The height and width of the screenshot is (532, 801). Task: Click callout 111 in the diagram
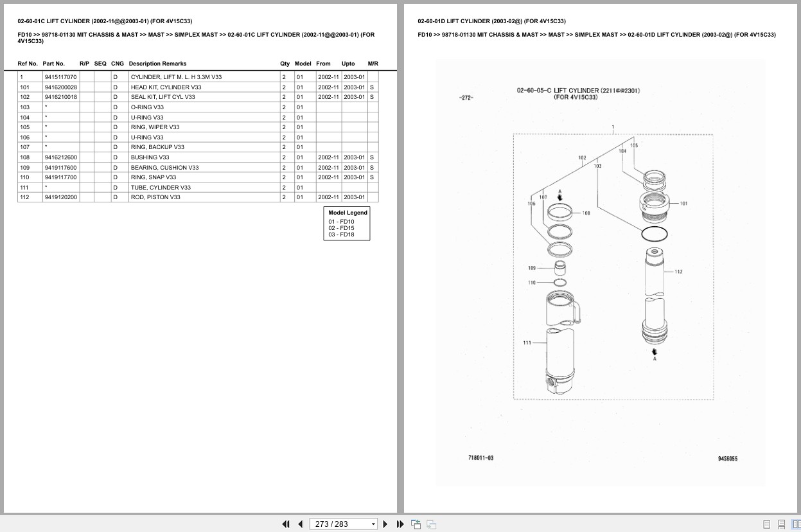(x=527, y=343)
